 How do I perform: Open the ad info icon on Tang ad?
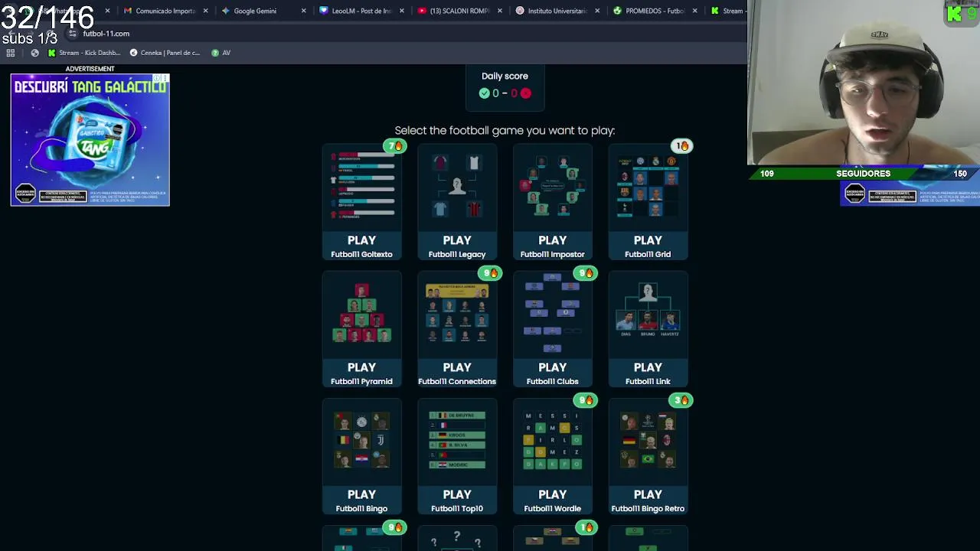coord(158,78)
